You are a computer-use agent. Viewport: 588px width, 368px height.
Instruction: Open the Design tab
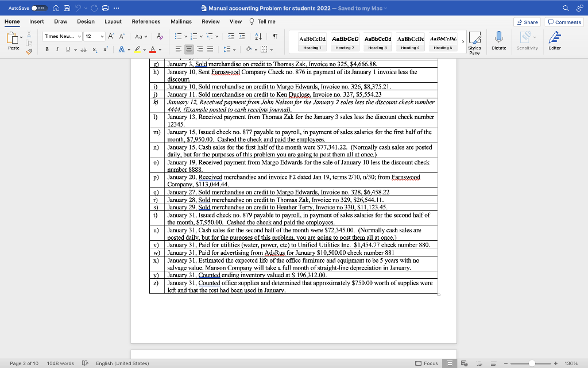point(86,21)
